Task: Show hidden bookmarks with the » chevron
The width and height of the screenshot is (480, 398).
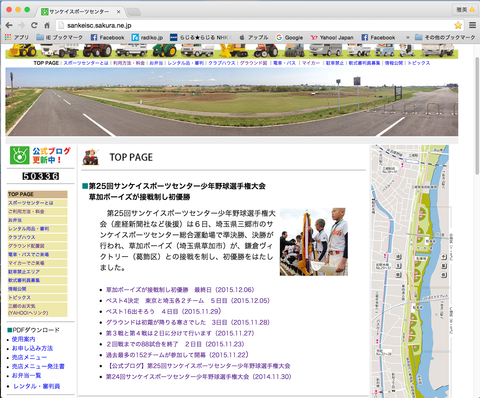Action: [407, 37]
